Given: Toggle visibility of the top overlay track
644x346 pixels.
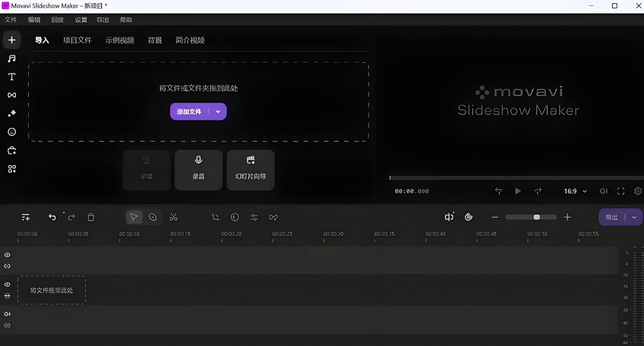Looking at the screenshot, I should [x=7, y=255].
